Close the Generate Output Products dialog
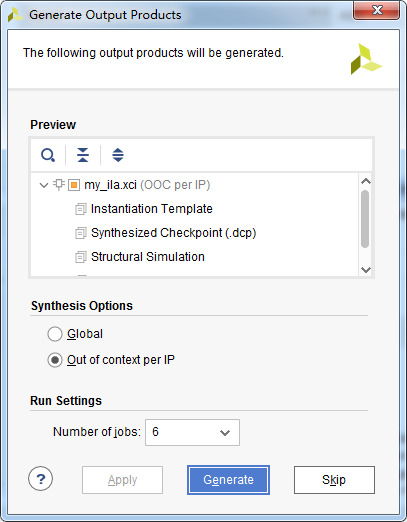407x522 pixels. click(377, 10)
